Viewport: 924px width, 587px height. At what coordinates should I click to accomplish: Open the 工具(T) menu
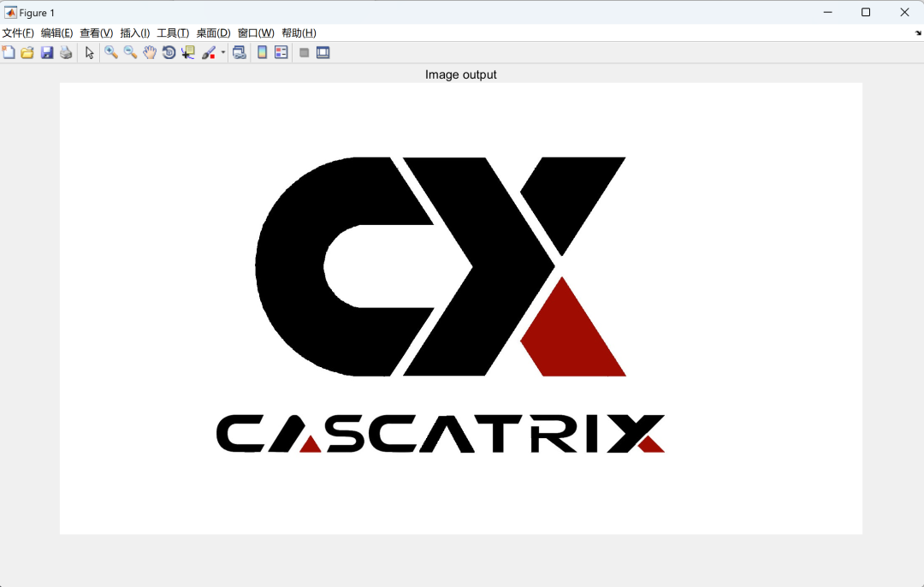pos(173,33)
